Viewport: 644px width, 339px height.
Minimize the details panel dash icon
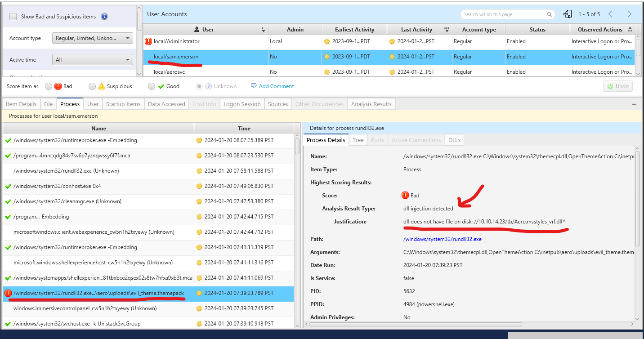click(634, 104)
